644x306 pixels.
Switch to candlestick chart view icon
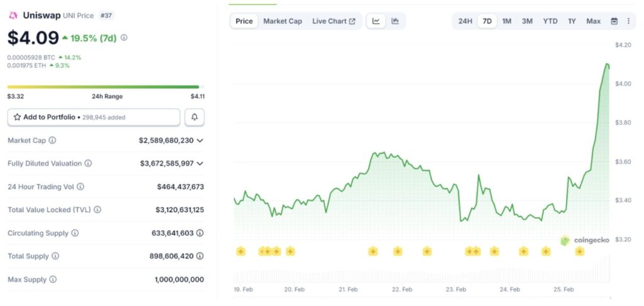pyautogui.click(x=395, y=21)
